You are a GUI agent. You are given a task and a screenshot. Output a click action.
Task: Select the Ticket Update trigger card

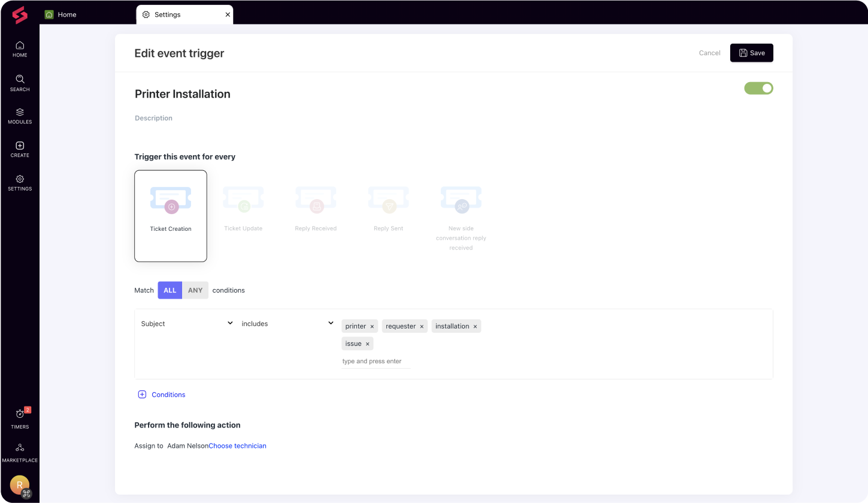(243, 208)
